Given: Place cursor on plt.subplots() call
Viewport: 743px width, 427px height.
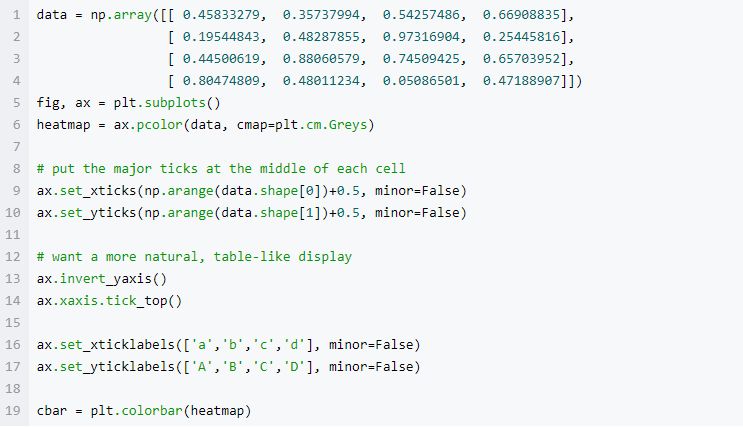Looking at the screenshot, I should 167,103.
